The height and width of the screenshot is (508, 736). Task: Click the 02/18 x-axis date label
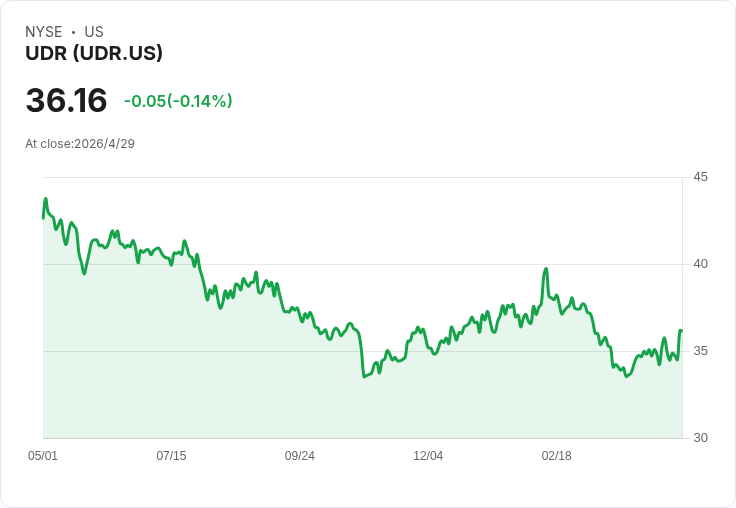(x=557, y=456)
